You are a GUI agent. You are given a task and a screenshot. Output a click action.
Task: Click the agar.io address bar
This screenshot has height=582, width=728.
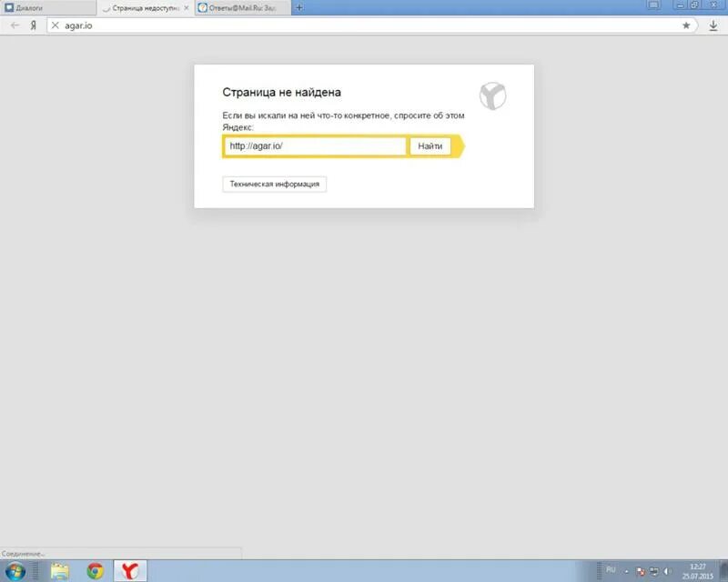[371, 25]
